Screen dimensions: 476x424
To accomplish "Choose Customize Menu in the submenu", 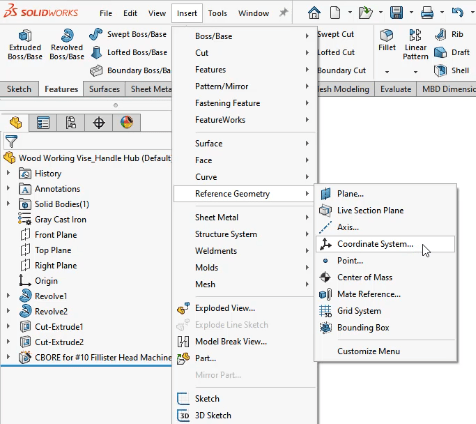I will point(369,351).
